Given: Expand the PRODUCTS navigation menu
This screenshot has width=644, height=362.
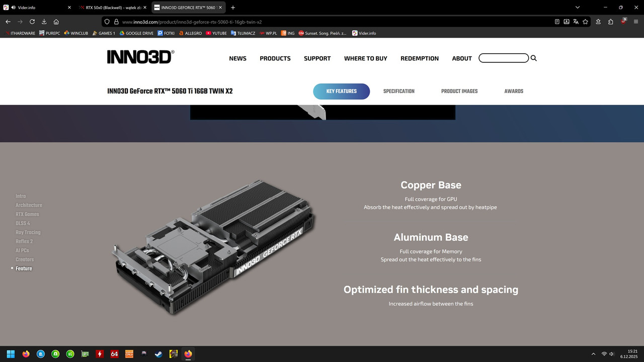Looking at the screenshot, I should [x=275, y=58].
